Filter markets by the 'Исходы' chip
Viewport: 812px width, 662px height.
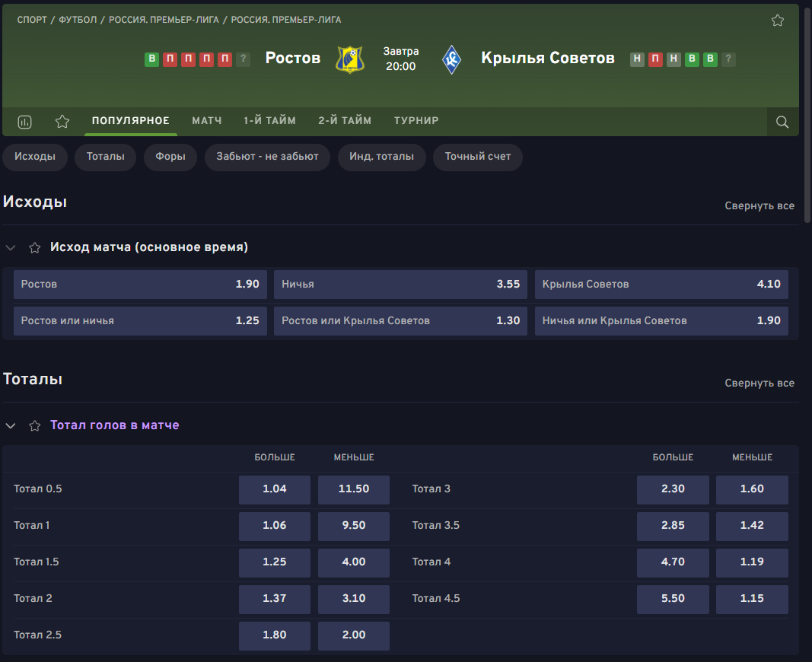coord(35,157)
